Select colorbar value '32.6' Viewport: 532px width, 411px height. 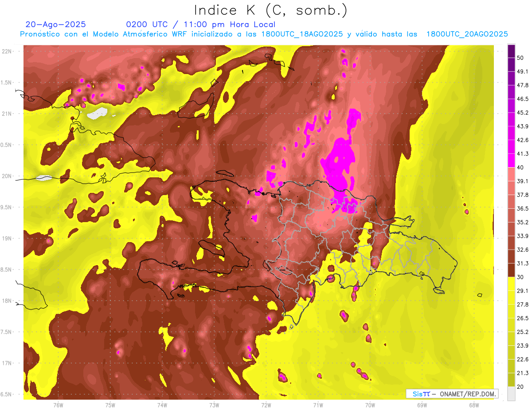click(x=523, y=250)
